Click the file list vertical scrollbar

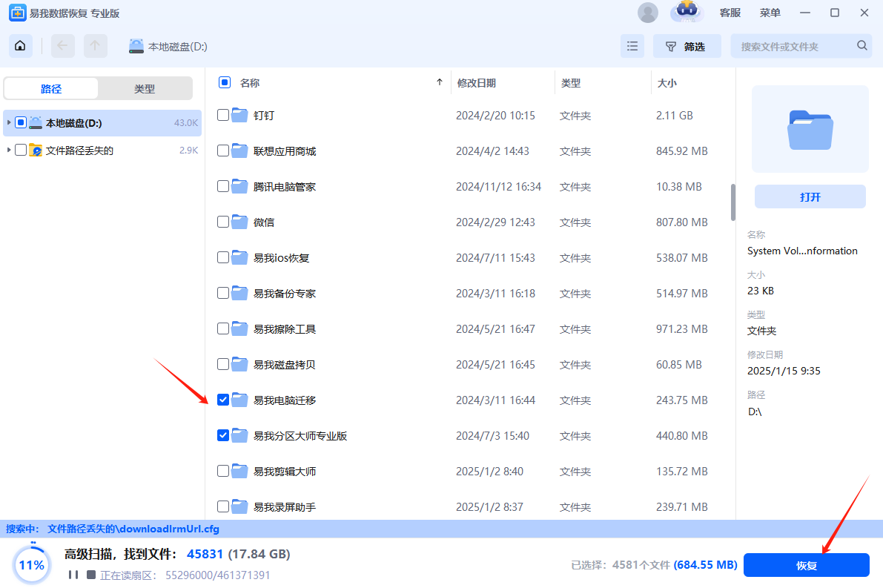click(732, 202)
